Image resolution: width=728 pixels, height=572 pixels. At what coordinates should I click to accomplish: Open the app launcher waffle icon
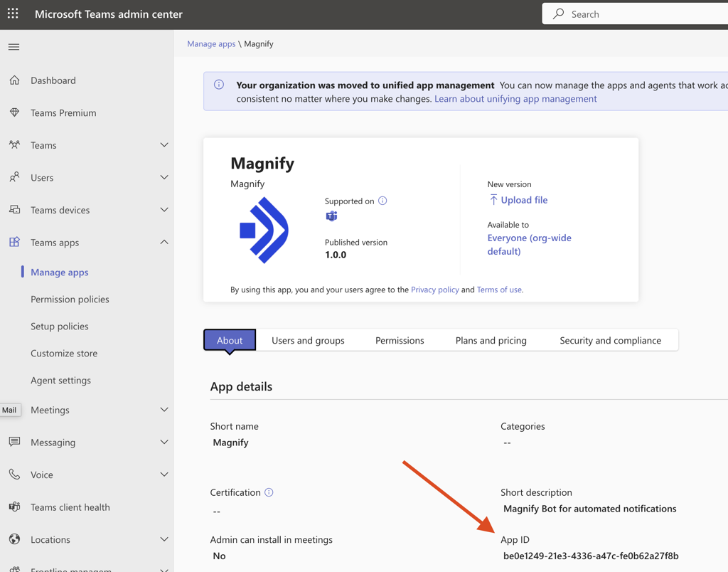coord(13,14)
